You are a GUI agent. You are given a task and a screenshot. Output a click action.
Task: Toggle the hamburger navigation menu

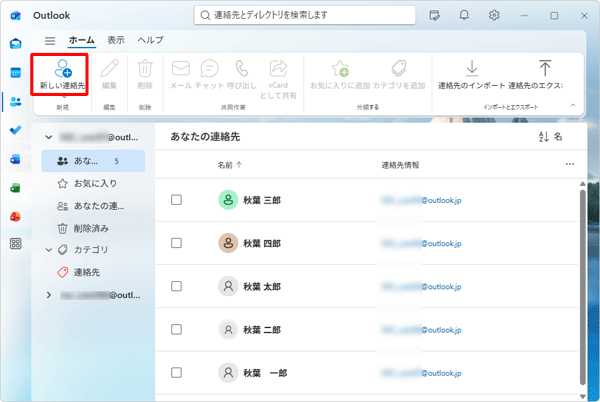pyautogui.click(x=50, y=40)
